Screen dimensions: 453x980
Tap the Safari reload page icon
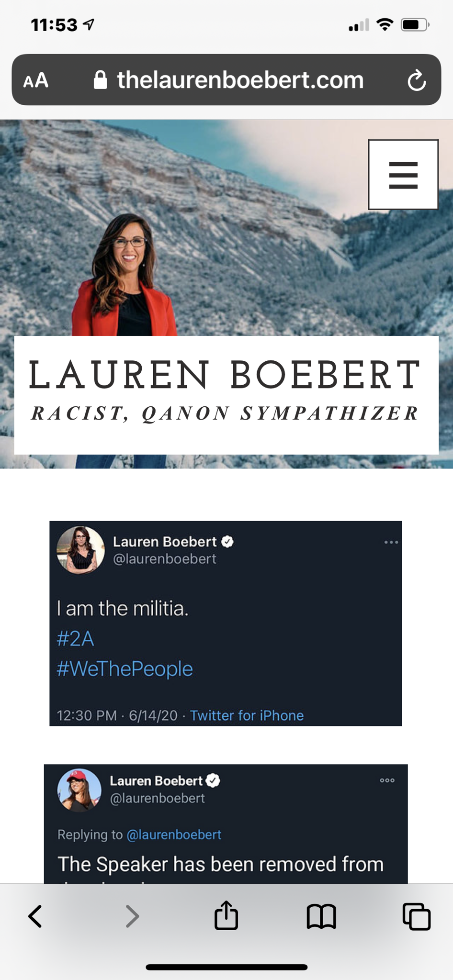(x=417, y=80)
